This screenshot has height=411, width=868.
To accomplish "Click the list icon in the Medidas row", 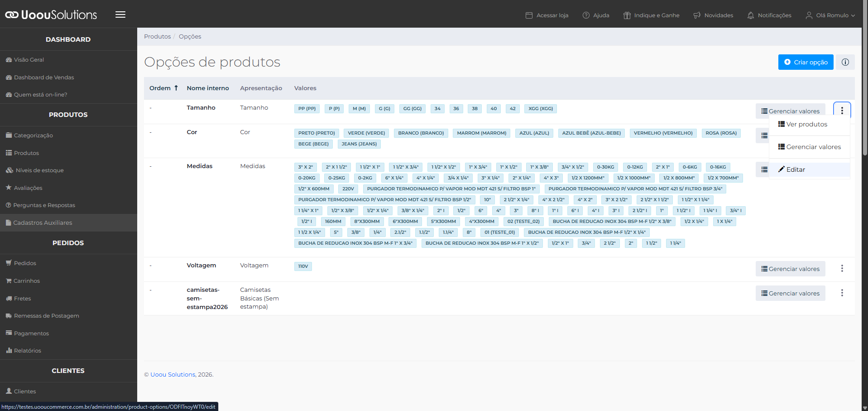I will (x=764, y=169).
